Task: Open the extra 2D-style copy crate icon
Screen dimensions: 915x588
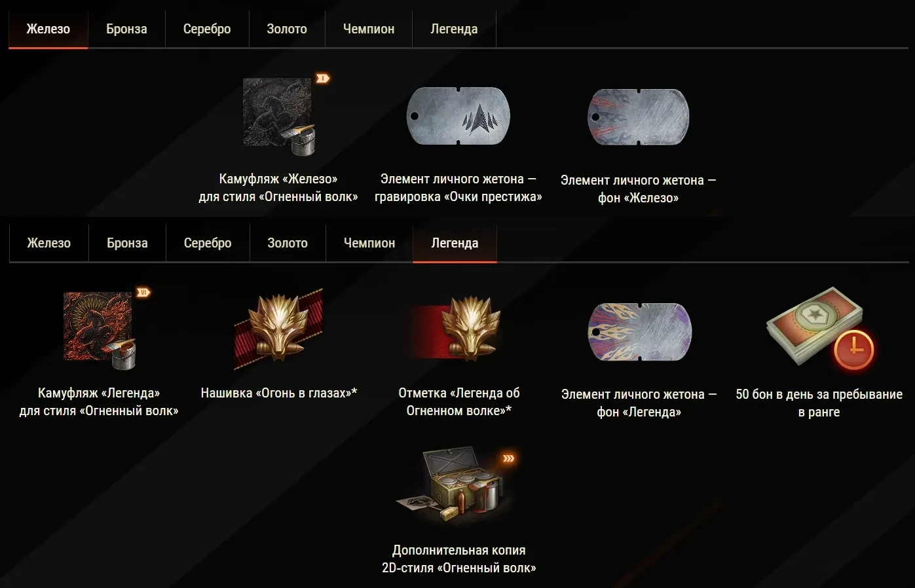Action: [458, 486]
